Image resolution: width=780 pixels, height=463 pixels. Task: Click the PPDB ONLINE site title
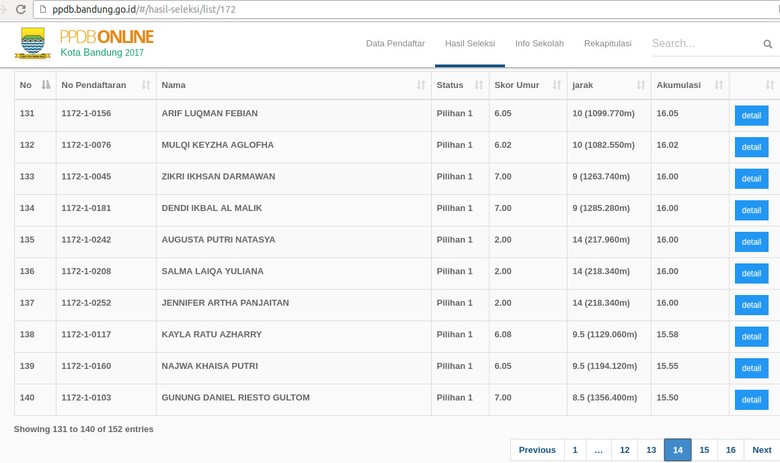click(106, 37)
